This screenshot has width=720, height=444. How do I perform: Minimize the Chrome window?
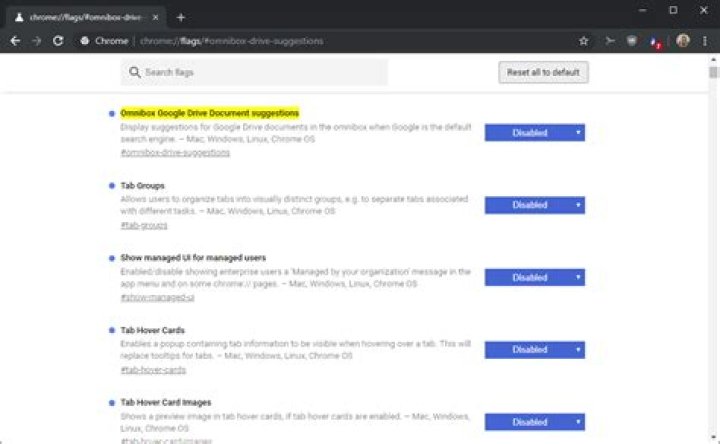642,10
